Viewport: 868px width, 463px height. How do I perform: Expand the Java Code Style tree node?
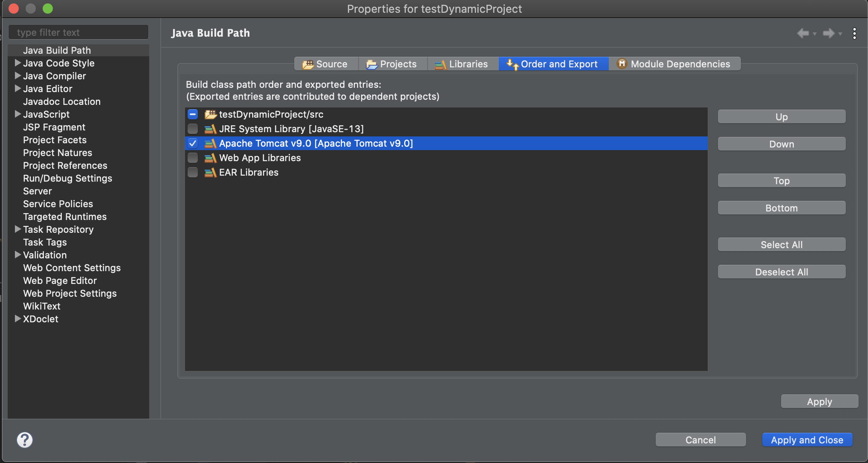[17, 63]
